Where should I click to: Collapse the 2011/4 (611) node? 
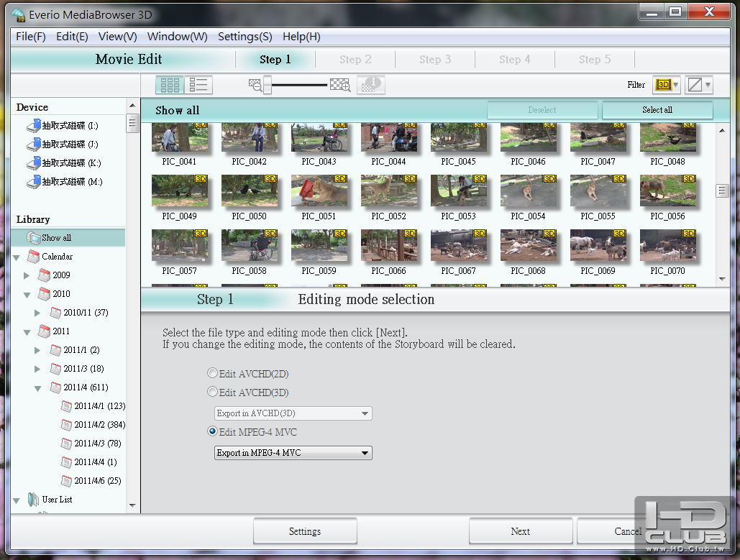[x=37, y=389]
